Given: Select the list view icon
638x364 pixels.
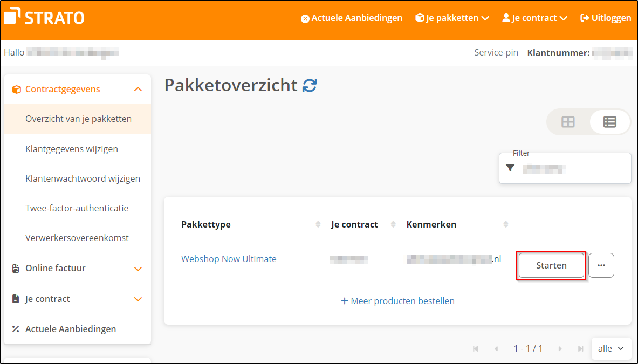Looking at the screenshot, I should pyautogui.click(x=609, y=122).
